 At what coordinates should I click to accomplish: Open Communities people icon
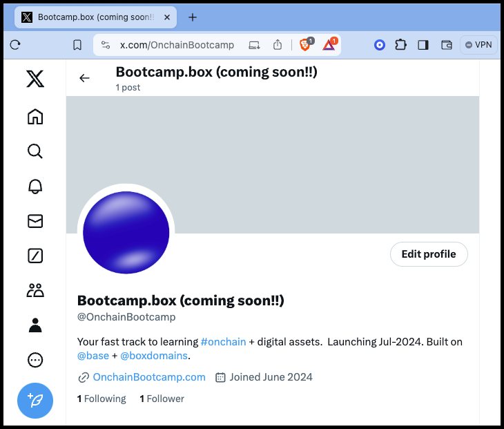click(35, 290)
